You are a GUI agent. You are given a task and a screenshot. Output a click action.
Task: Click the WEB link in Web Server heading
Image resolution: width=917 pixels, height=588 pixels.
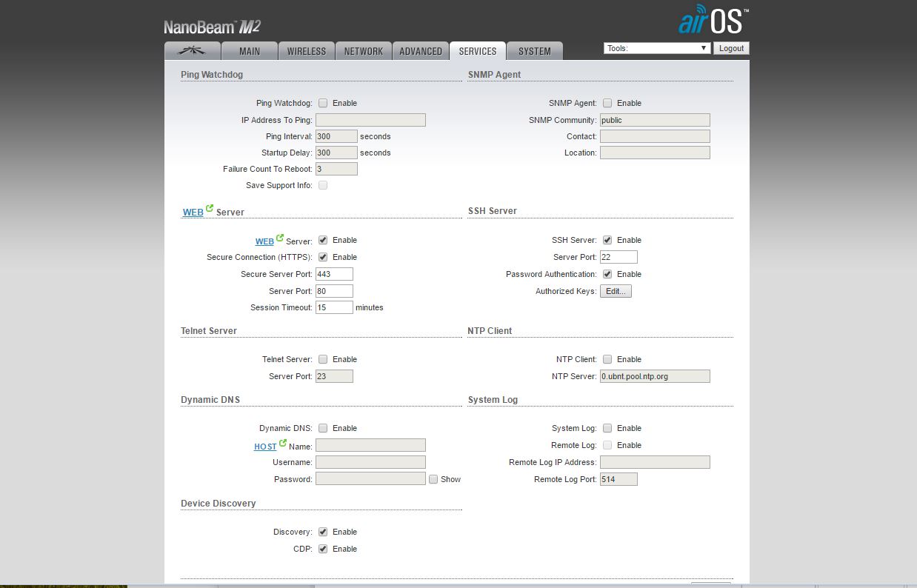pyautogui.click(x=193, y=213)
